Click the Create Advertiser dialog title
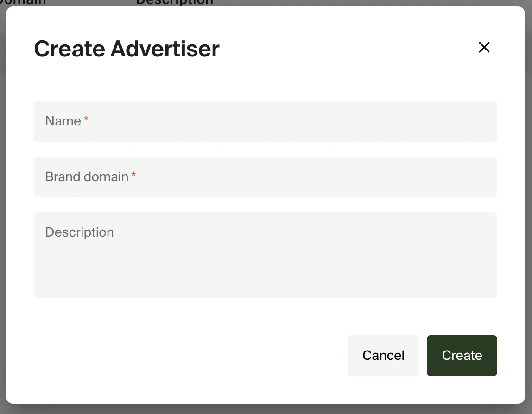 point(126,48)
